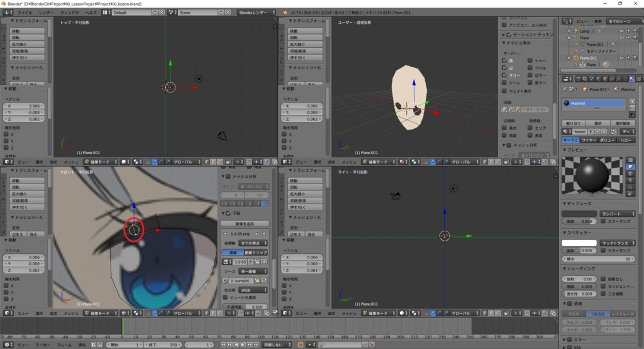644x349 pixels.
Task: Open the Constraints chain tab in Properties
Action: click(x=611, y=79)
